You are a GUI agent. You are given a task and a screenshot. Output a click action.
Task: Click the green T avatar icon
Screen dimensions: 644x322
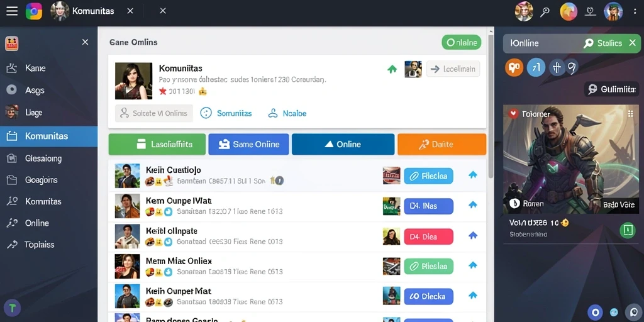13,308
